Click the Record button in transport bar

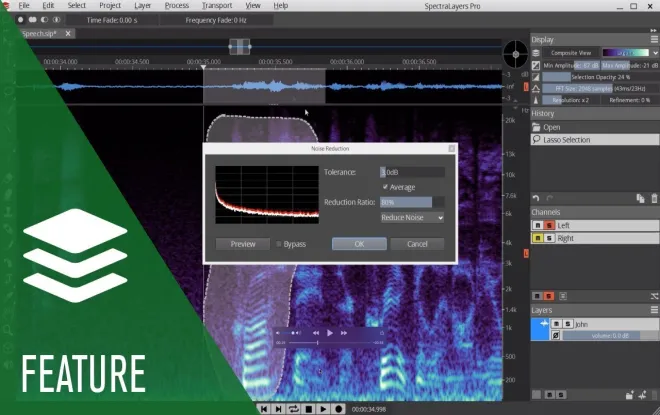(338, 409)
